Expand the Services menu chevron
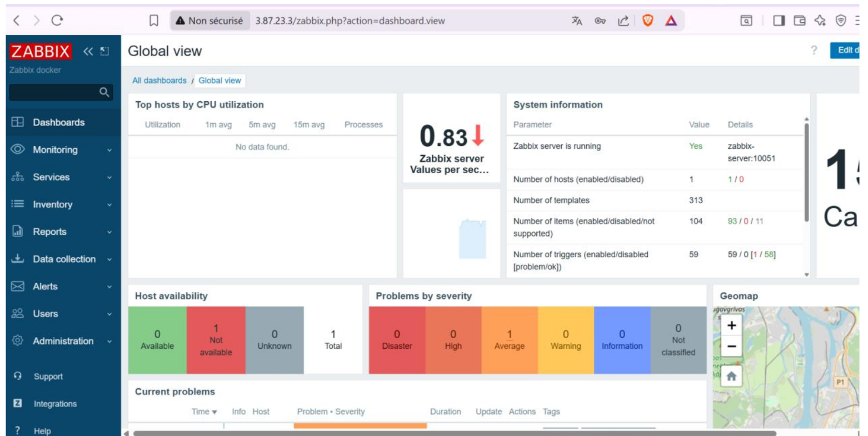Image resolution: width=868 pixels, height=436 pixels. pos(109,177)
